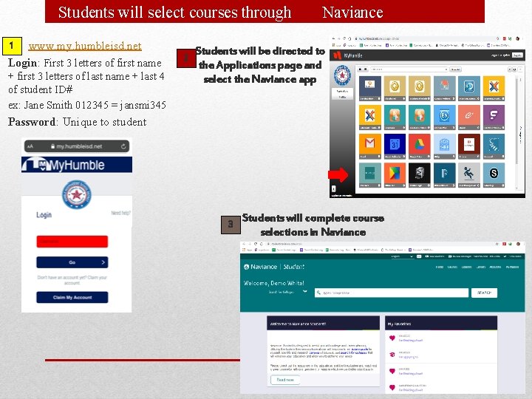The image size is (532, 399).
Task: Open Home in Naviance navigation menu
Action: [x=440, y=267]
